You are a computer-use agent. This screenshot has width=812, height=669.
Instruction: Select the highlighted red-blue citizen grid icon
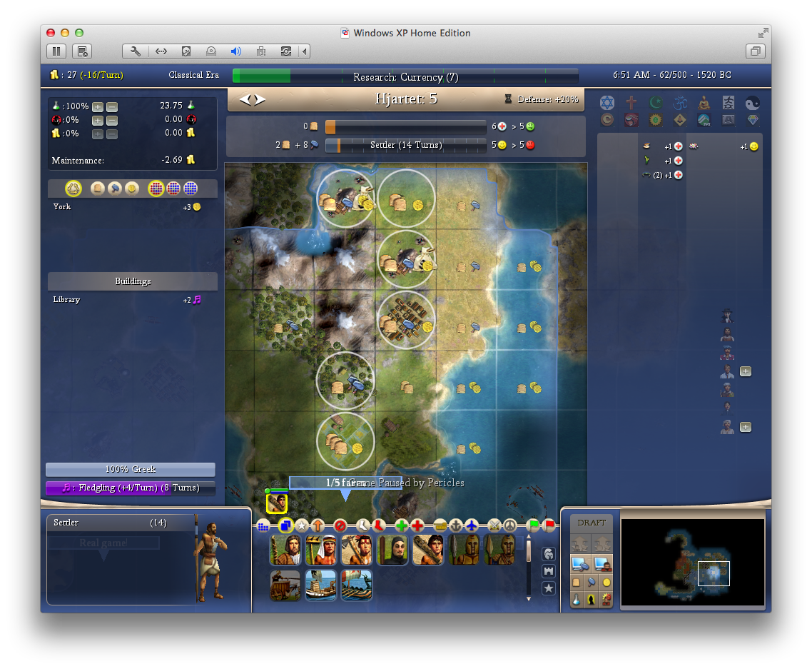pyautogui.click(x=156, y=188)
